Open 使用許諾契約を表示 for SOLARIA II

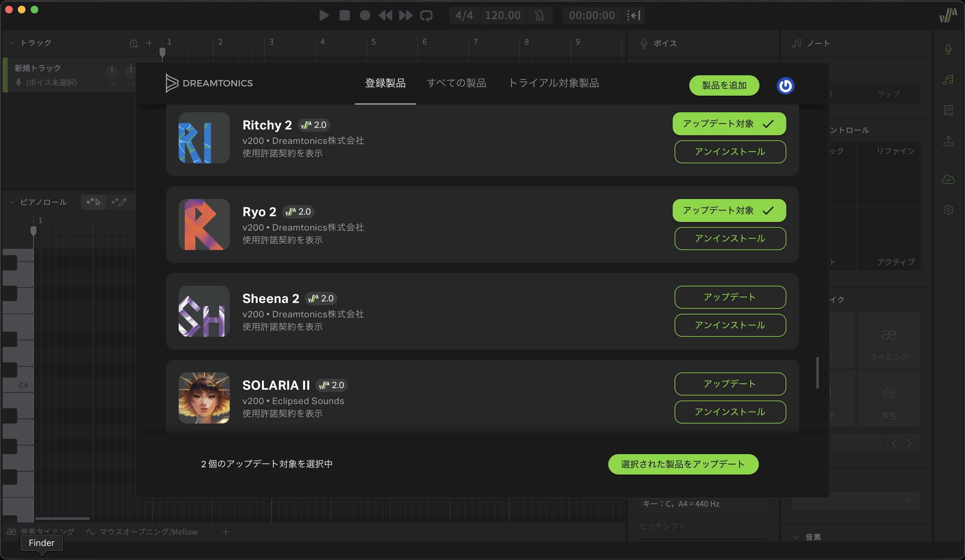click(283, 413)
